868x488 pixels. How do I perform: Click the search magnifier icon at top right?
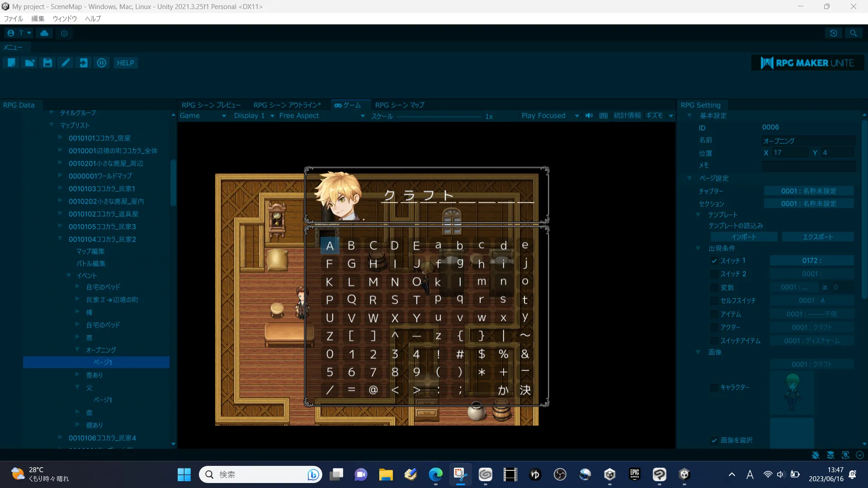click(x=854, y=33)
